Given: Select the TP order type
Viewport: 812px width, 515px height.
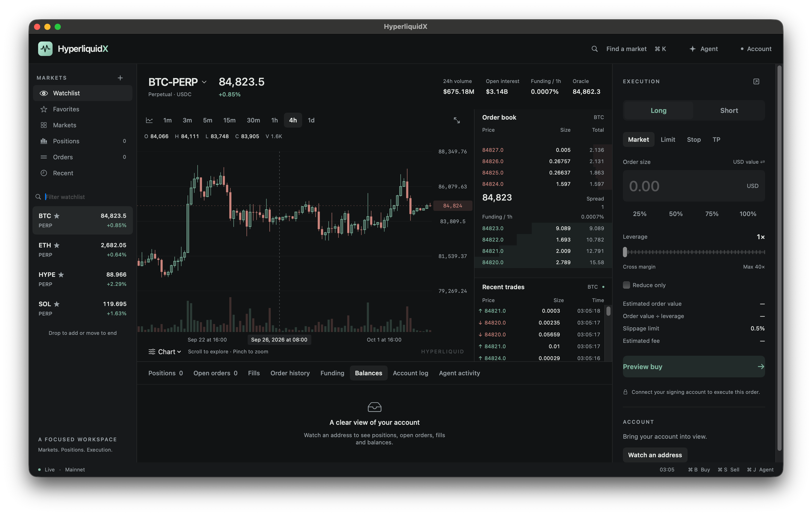Looking at the screenshot, I should click(x=716, y=139).
